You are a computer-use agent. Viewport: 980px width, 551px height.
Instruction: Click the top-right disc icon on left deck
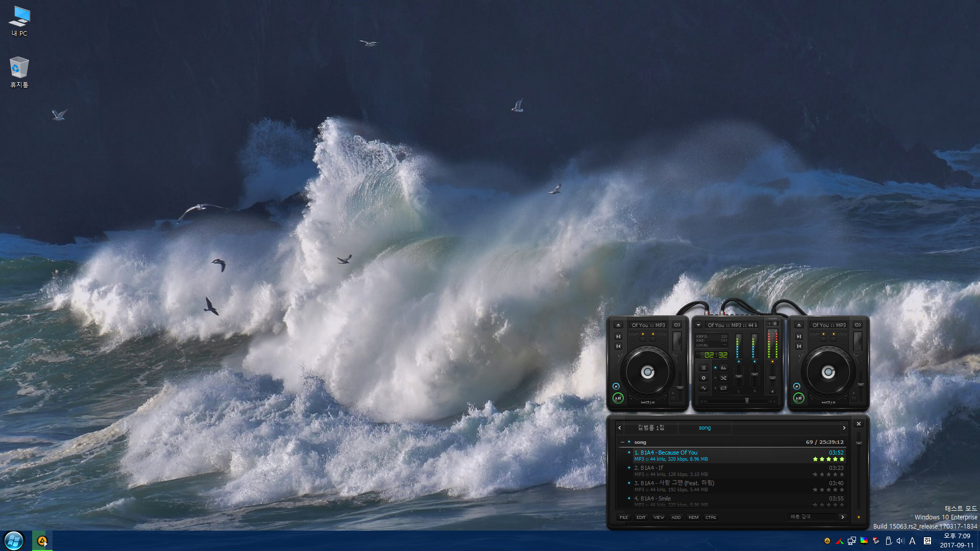[x=677, y=325]
